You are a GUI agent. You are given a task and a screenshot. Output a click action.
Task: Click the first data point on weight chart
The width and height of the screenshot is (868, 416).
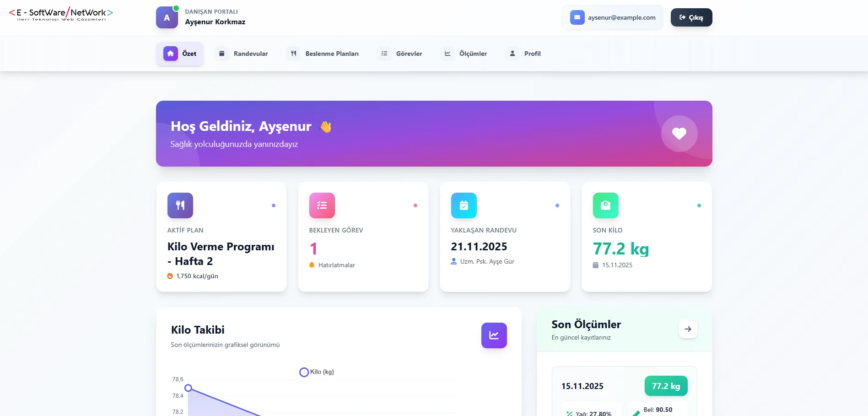click(x=188, y=388)
